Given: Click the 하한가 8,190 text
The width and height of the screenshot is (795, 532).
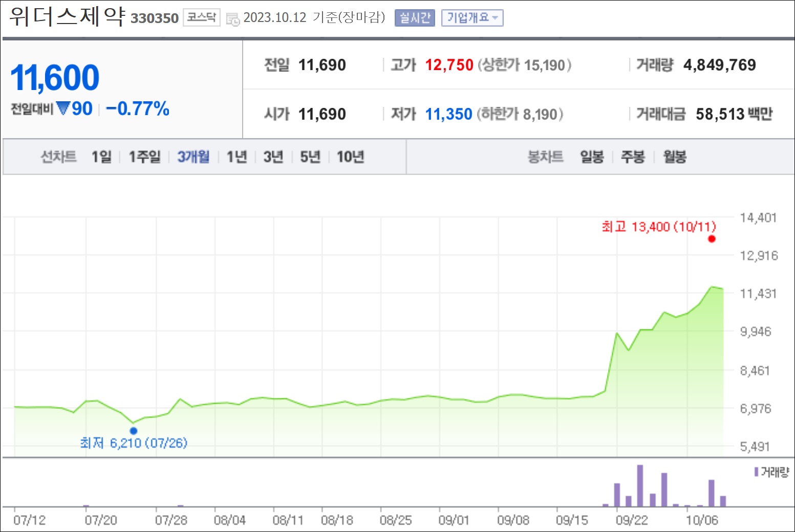Looking at the screenshot, I should [520, 114].
